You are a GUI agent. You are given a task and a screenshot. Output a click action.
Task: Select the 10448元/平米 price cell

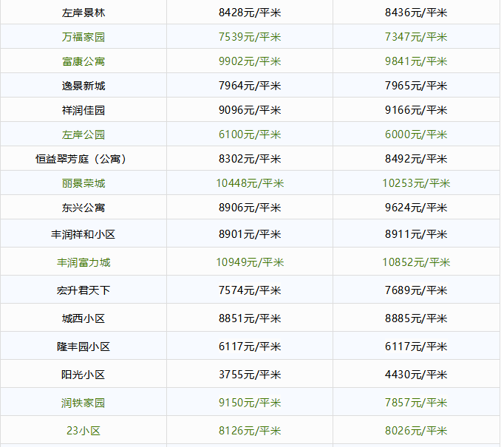(x=250, y=183)
